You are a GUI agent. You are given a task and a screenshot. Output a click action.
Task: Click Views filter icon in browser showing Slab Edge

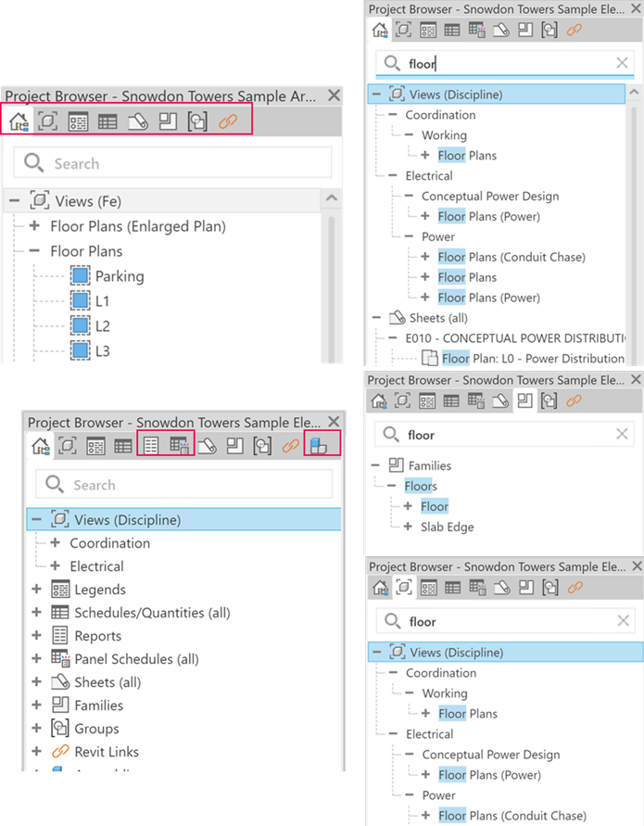coord(403,400)
